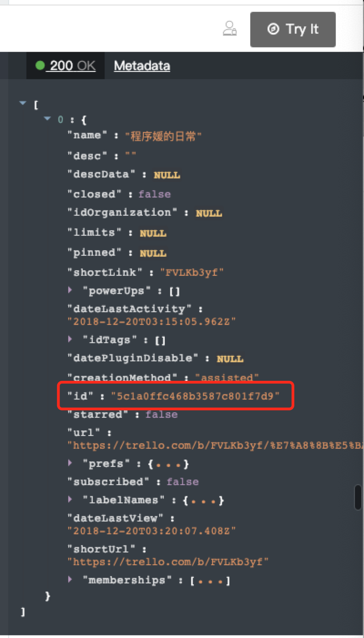Click the Try It button
The image size is (364, 638).
[x=293, y=30]
